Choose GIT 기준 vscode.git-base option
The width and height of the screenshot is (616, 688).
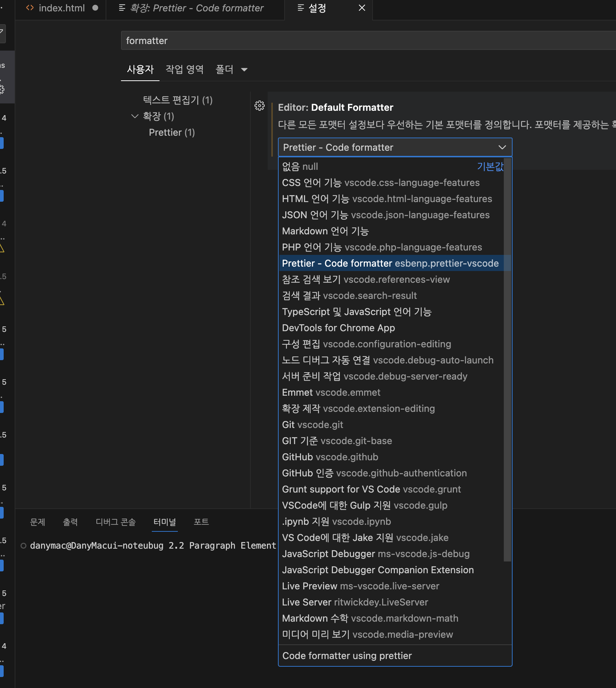[391, 441]
